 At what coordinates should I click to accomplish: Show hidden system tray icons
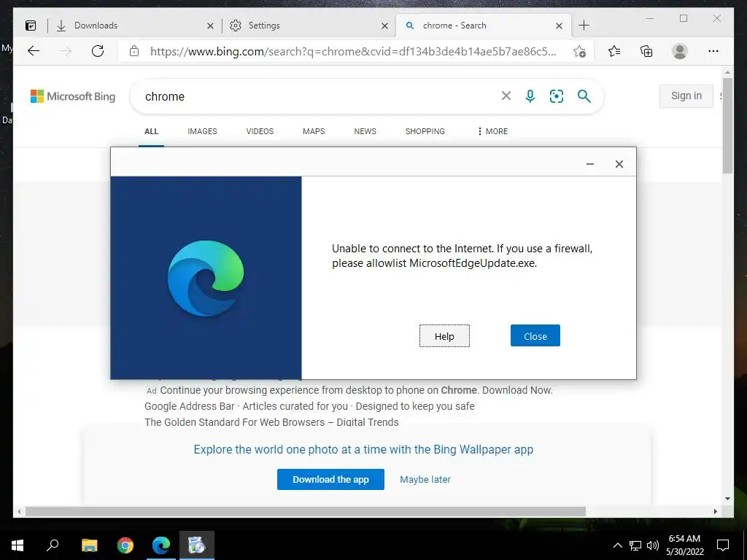(617, 545)
